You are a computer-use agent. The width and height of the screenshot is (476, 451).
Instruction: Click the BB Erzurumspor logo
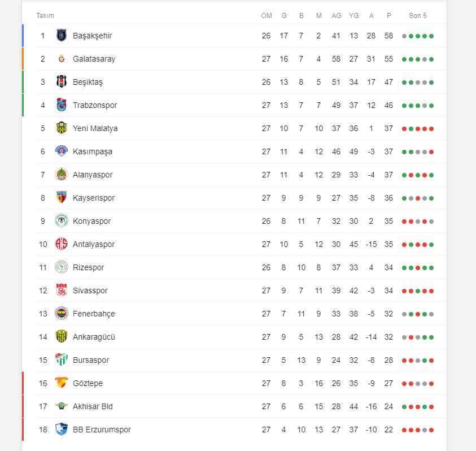click(x=62, y=429)
